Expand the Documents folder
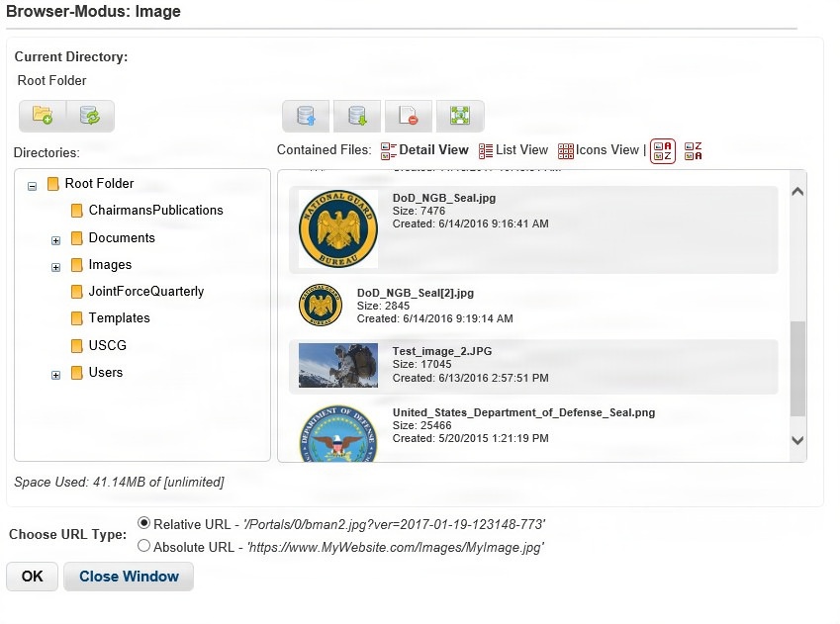The height and width of the screenshot is (624, 840). tap(55, 240)
